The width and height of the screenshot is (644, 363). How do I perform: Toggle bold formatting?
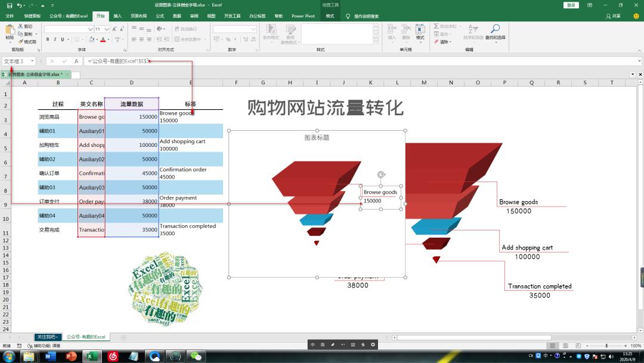click(x=48, y=39)
